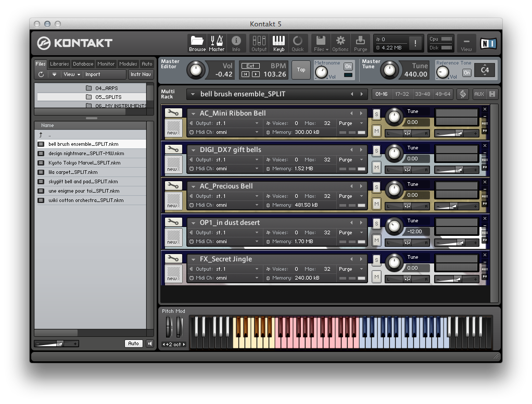Remove FX_Secret Jingle with X
This screenshot has height=404, width=532.
click(485, 255)
